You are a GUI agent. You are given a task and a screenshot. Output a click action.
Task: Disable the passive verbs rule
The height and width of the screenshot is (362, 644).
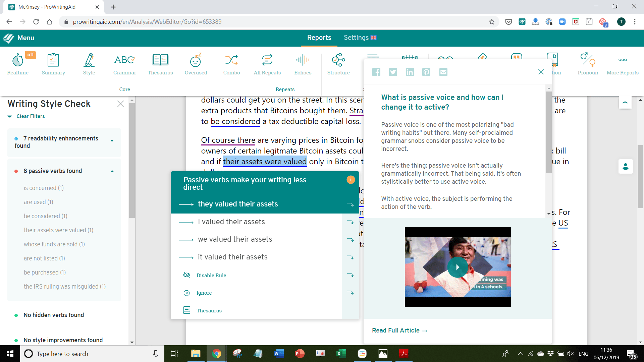[x=211, y=275]
